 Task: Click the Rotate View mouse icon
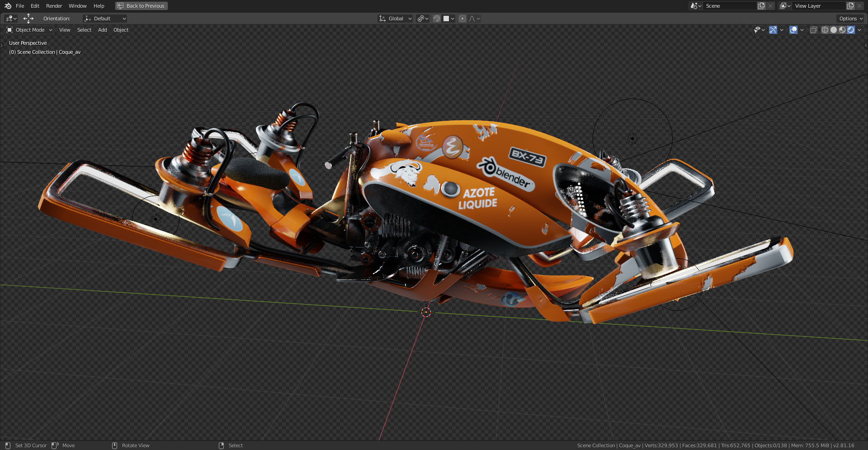(x=114, y=445)
